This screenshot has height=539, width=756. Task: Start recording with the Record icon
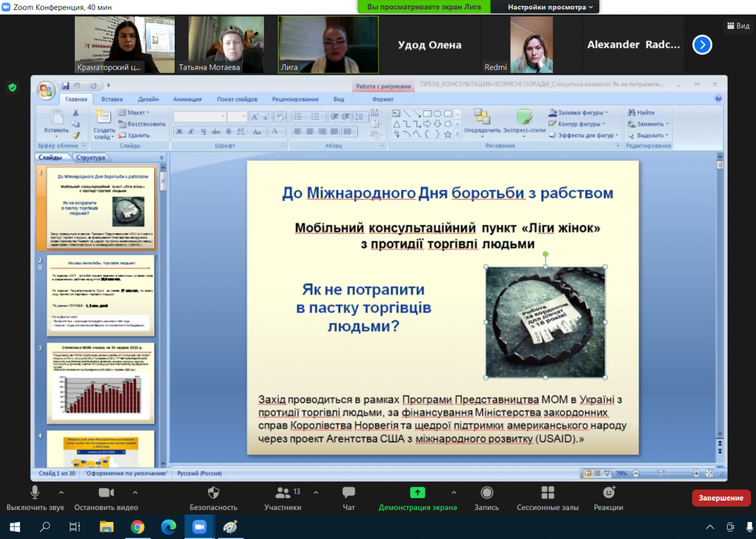pos(486,492)
